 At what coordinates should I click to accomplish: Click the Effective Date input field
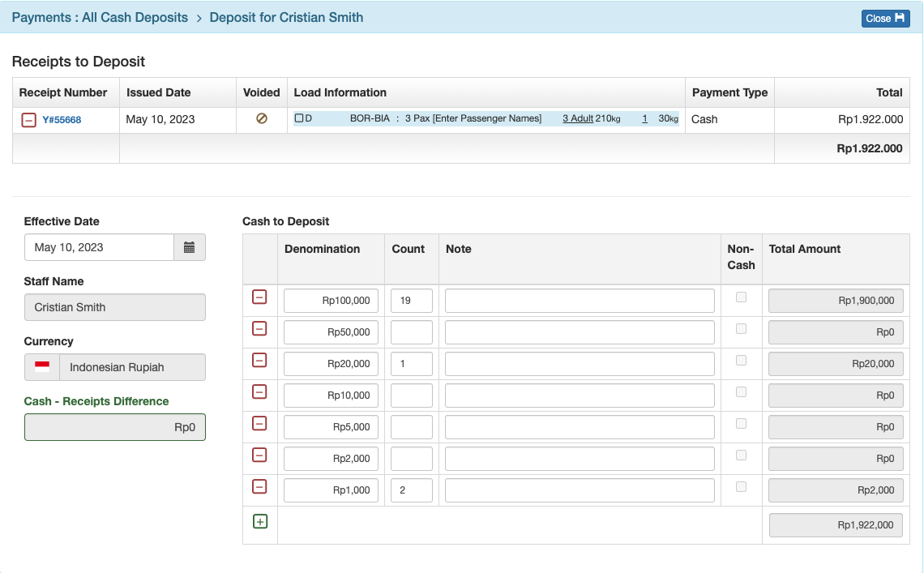click(x=97, y=247)
